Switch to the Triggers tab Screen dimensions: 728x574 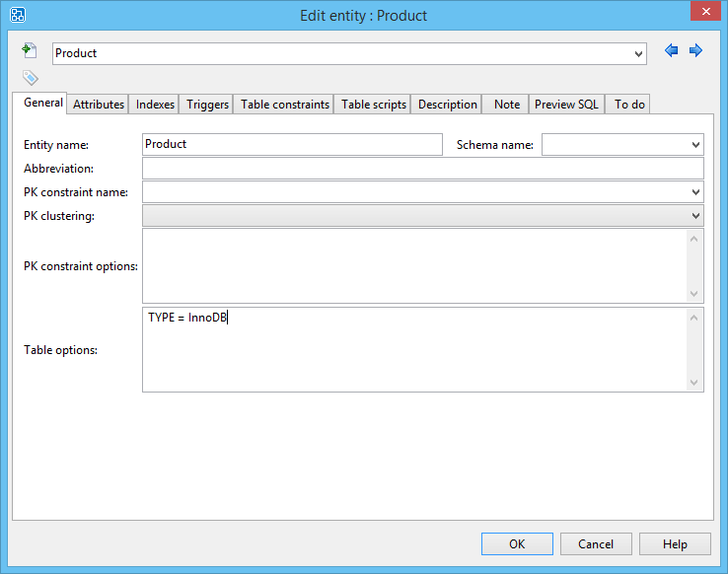(207, 105)
